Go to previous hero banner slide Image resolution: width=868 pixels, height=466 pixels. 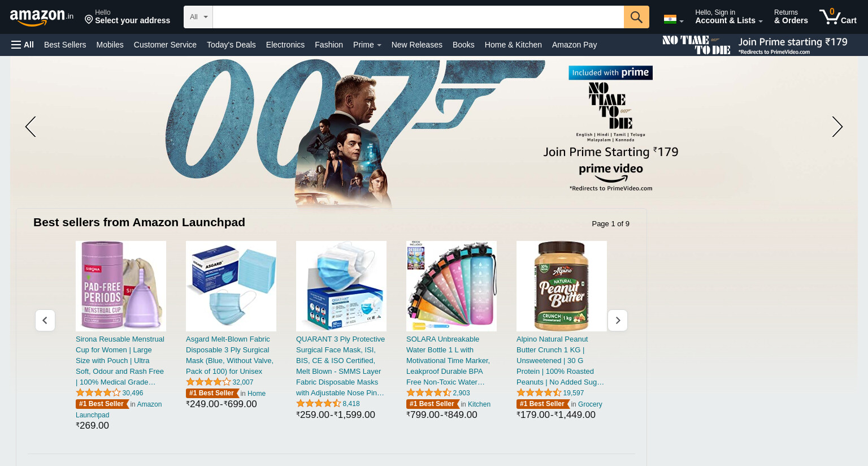(31, 127)
